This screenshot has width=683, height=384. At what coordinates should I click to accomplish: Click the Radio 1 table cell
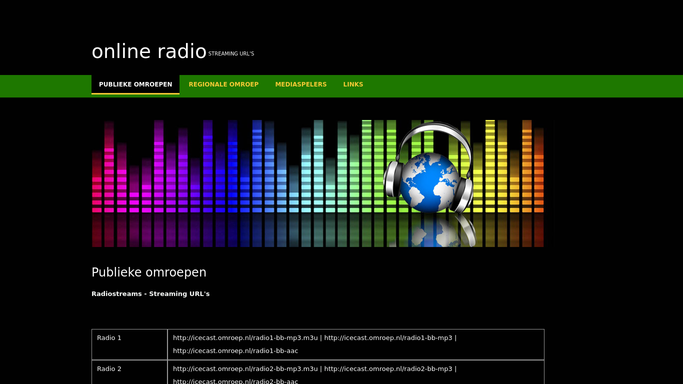pyautogui.click(x=129, y=344)
